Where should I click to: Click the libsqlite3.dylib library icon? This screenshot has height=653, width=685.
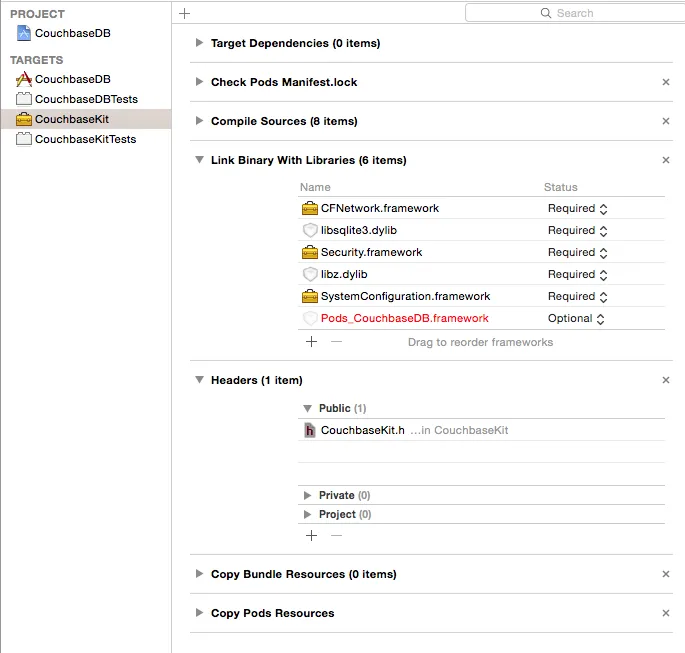coord(310,231)
